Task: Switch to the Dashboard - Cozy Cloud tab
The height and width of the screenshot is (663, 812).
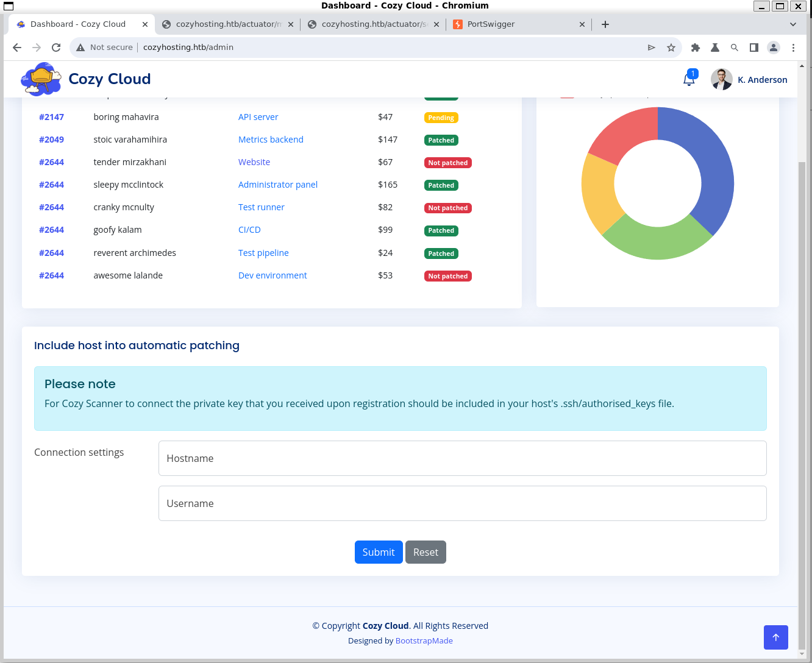Action: (x=83, y=24)
